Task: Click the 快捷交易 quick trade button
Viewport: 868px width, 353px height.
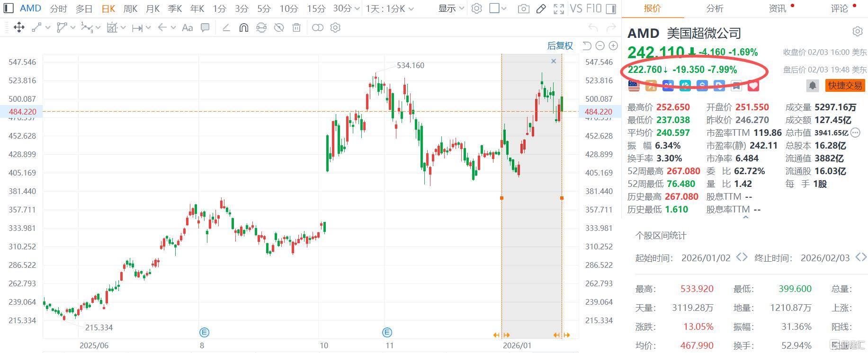Action: [x=845, y=86]
